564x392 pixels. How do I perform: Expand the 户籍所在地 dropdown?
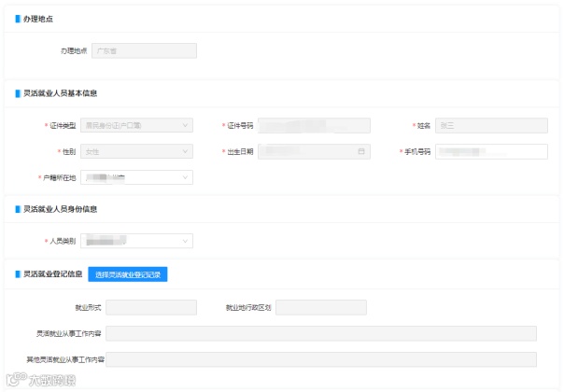coord(136,177)
